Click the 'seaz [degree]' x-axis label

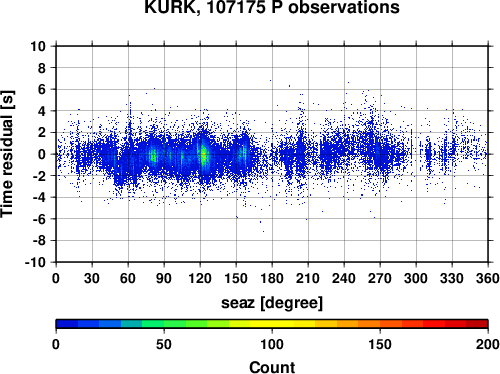click(272, 303)
